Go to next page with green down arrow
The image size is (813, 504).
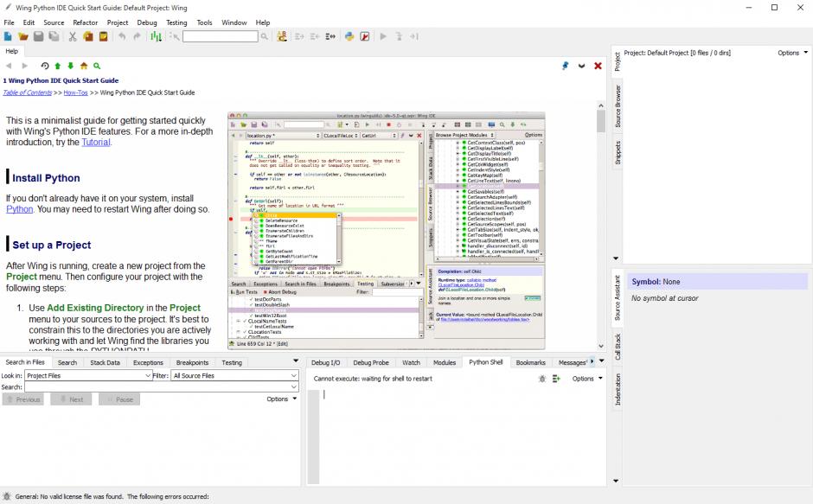point(71,66)
